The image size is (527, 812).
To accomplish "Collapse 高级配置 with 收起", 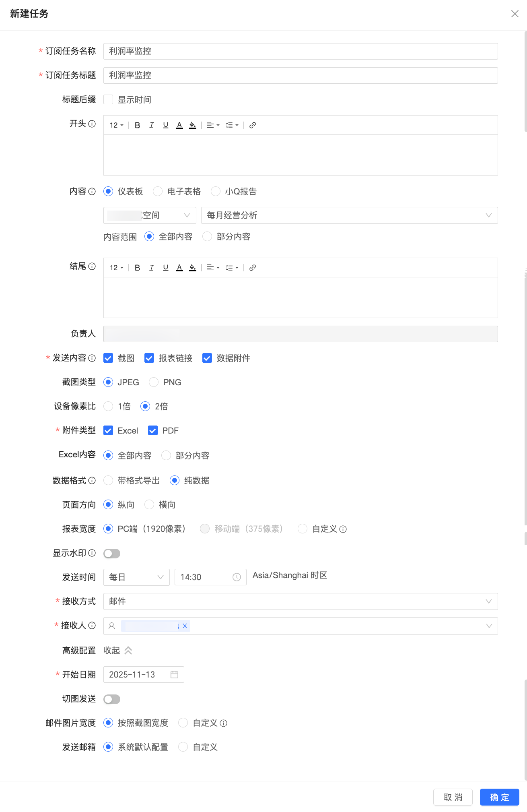I will 118,650.
